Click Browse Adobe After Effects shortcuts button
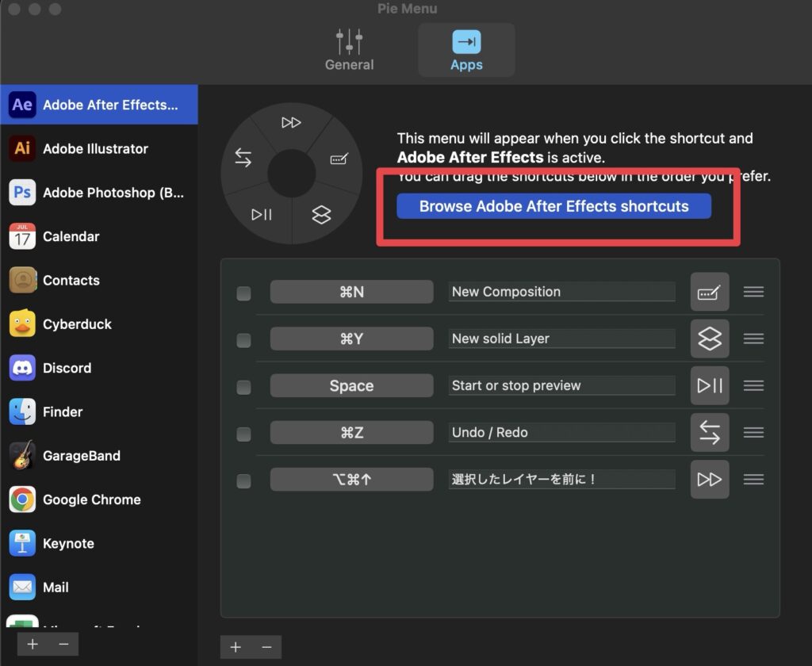This screenshot has height=666, width=812. point(553,206)
